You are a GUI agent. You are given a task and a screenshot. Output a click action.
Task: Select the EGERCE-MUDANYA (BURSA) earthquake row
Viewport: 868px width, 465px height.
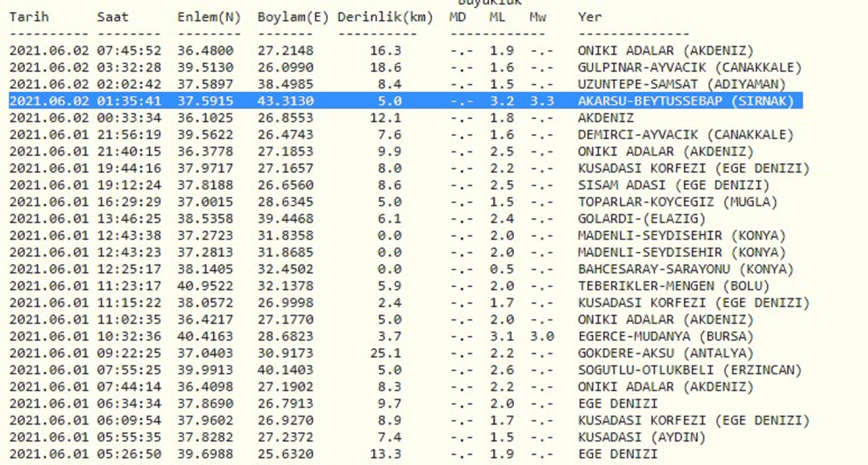[666, 336]
